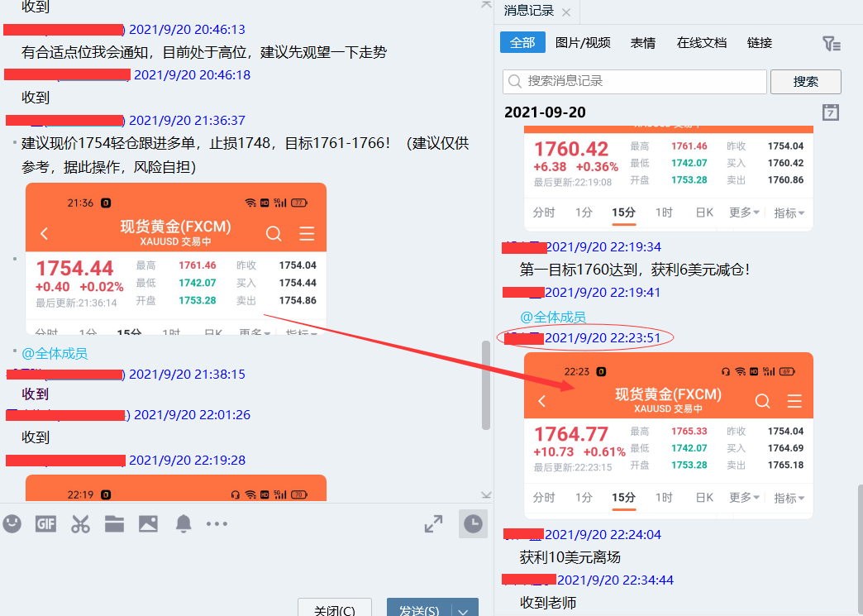This screenshot has width=863, height=616.
Task: Switch to the 图片/视频 tab
Action: point(584,43)
